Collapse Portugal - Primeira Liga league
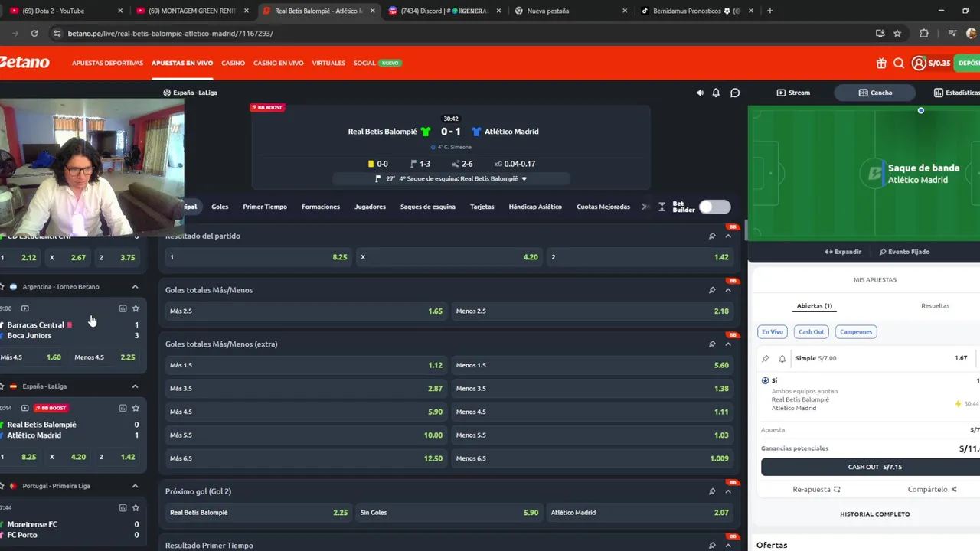Image resolution: width=980 pixels, height=551 pixels. tap(135, 486)
